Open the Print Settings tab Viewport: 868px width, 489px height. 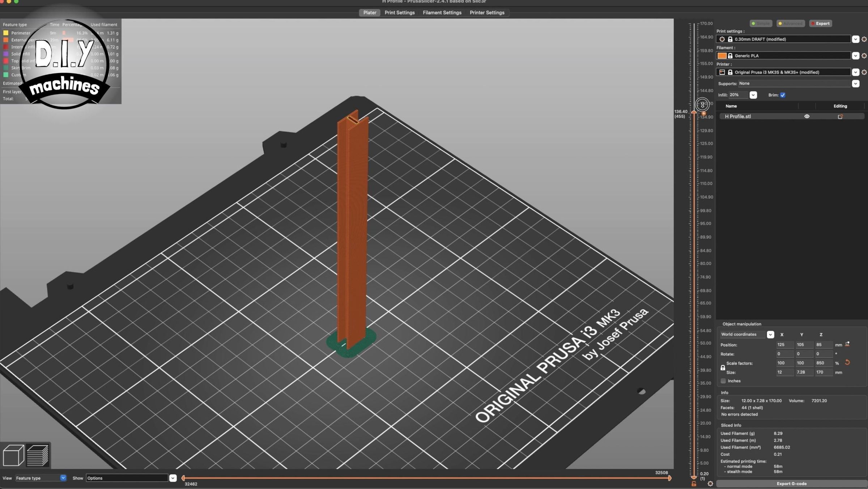coord(400,12)
